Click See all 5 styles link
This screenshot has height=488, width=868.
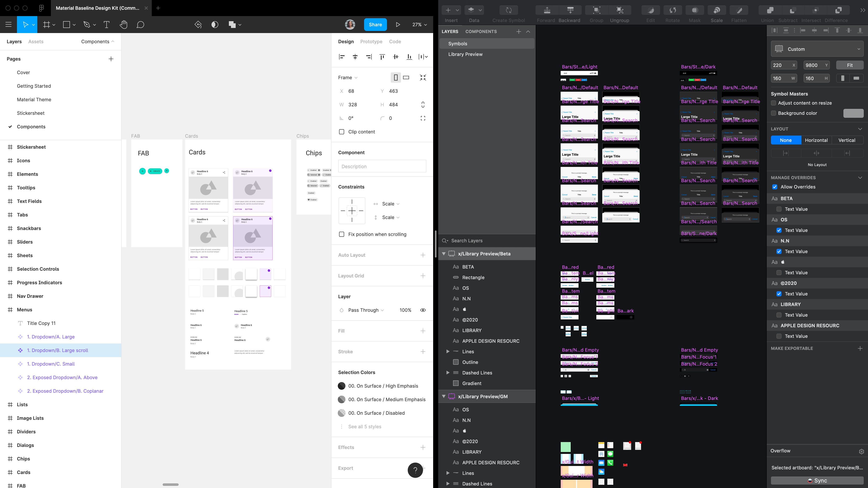tap(364, 427)
